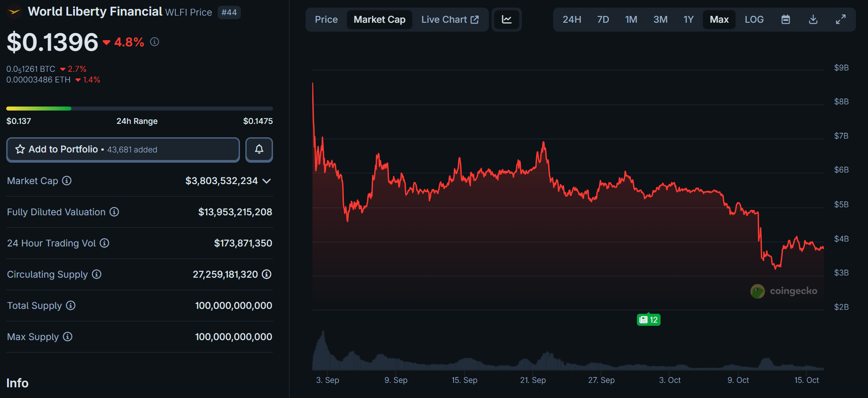Open the Live Chart external link
Screen dimensions: 868x398
tap(450, 20)
